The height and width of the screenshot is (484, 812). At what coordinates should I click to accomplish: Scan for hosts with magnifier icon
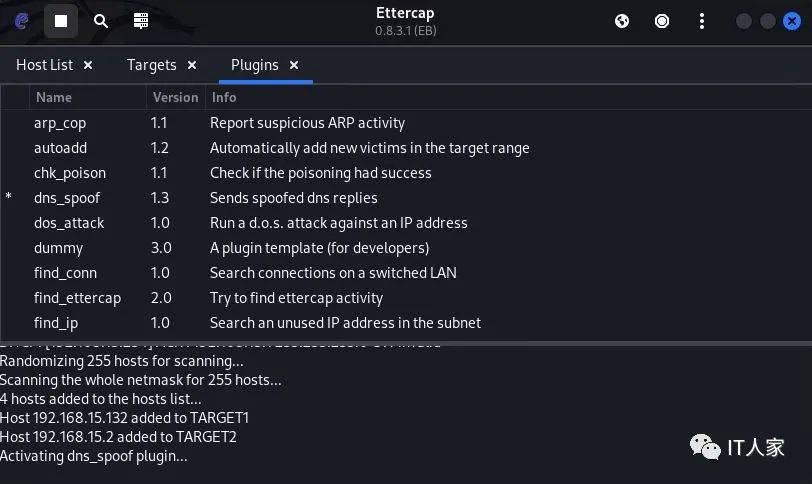click(x=101, y=20)
